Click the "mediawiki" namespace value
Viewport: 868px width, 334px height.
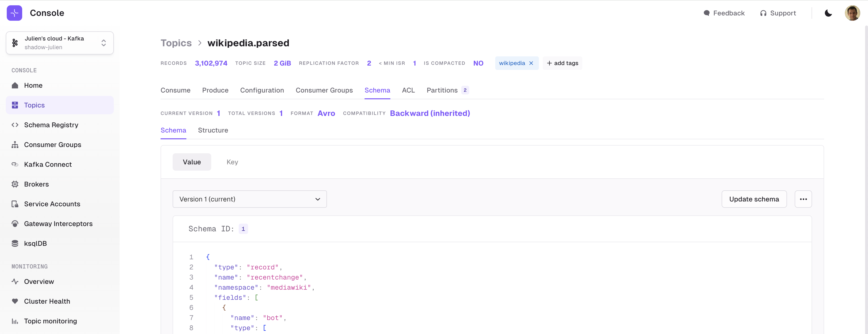pyautogui.click(x=289, y=287)
